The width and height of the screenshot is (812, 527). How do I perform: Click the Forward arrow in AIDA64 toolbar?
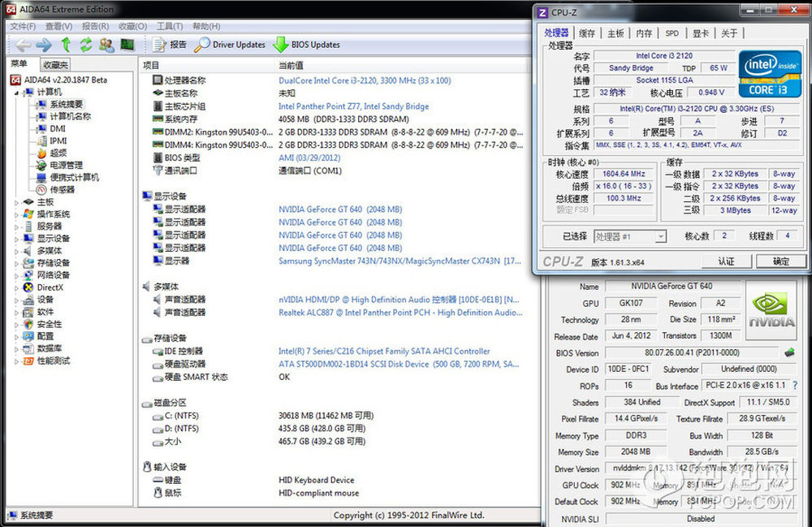(44, 45)
